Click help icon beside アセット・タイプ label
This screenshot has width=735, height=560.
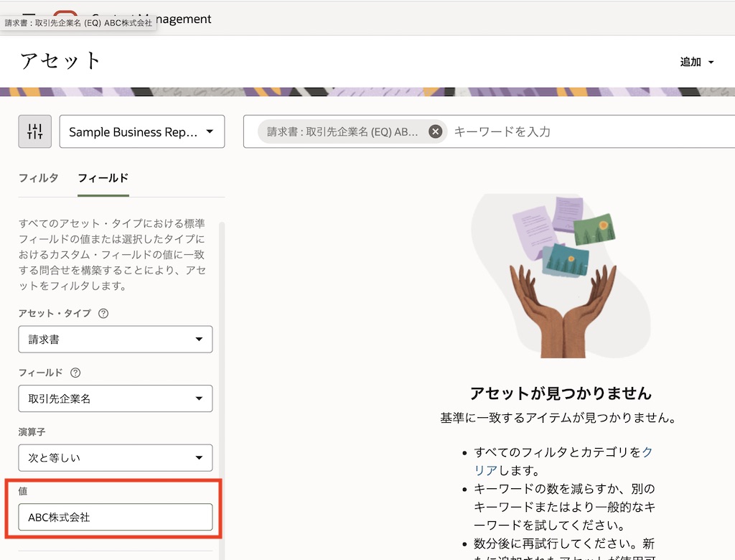click(x=103, y=314)
